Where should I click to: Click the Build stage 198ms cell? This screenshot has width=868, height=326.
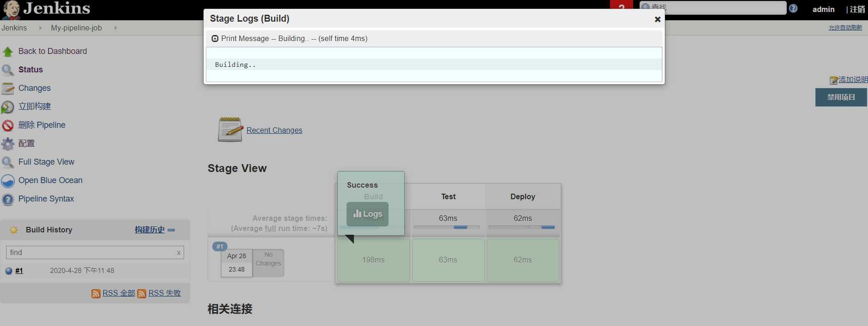click(373, 260)
